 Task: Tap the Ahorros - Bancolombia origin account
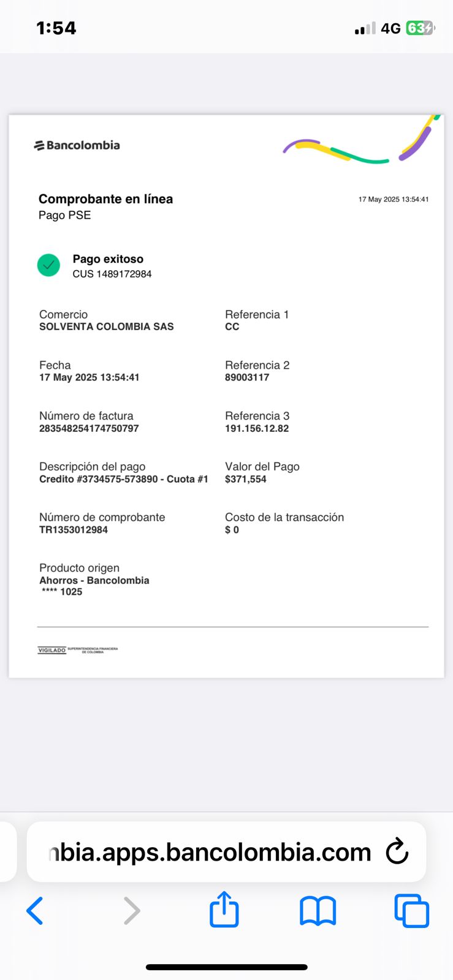(94, 580)
